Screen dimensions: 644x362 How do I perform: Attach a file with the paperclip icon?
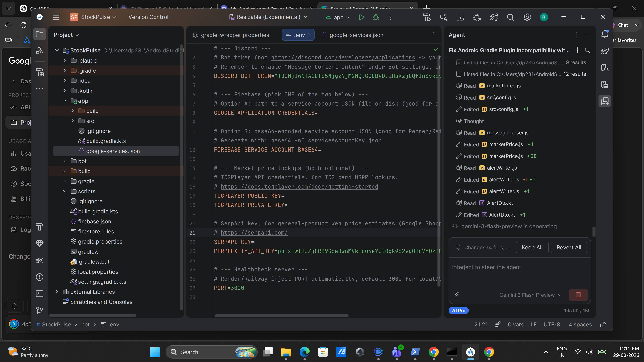click(x=457, y=295)
